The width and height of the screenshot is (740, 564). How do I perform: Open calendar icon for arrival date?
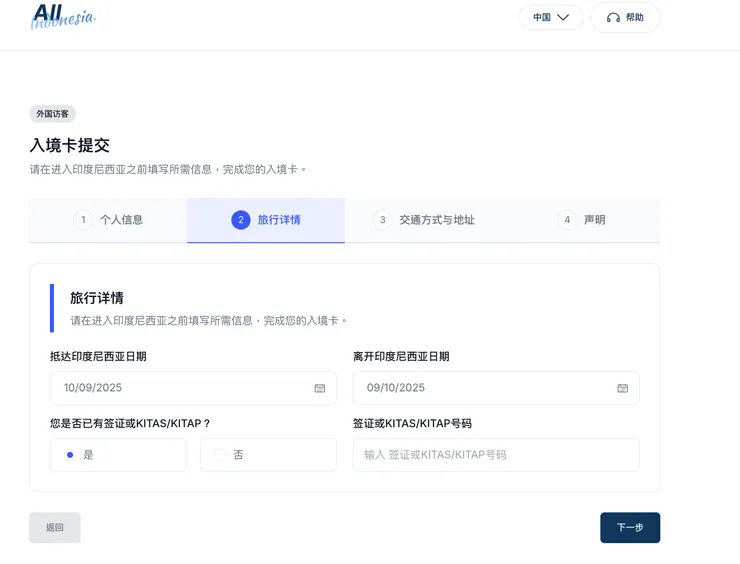[320, 388]
